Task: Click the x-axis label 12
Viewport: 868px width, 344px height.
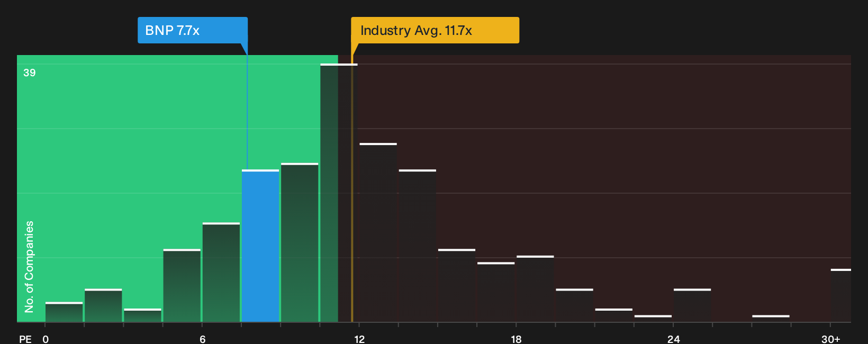Action: pos(359,339)
